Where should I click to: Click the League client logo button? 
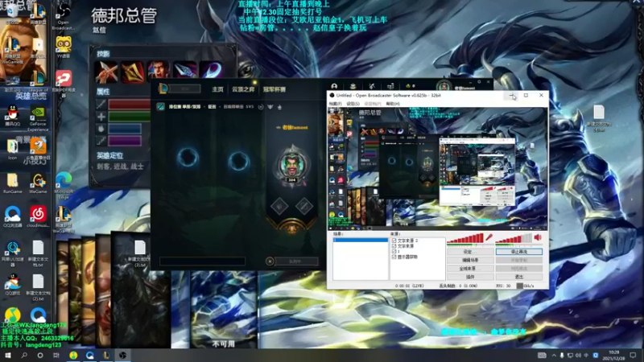163,88
